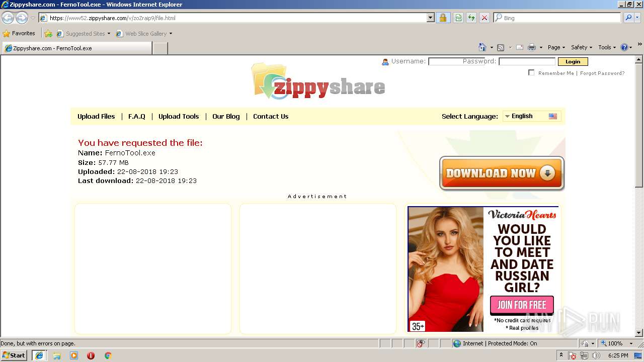Open the Page menu
This screenshot has width=644, height=362.
point(556,47)
